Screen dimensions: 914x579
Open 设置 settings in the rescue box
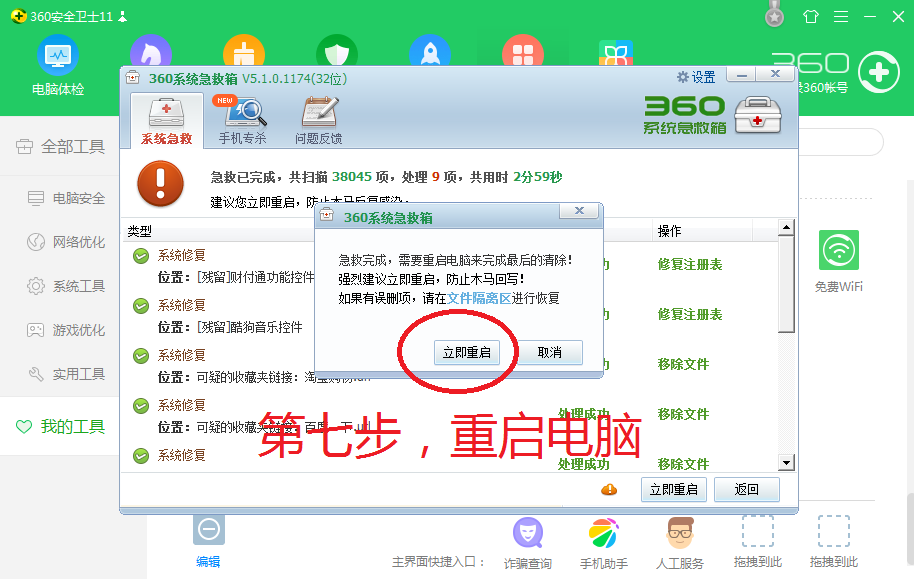696,77
